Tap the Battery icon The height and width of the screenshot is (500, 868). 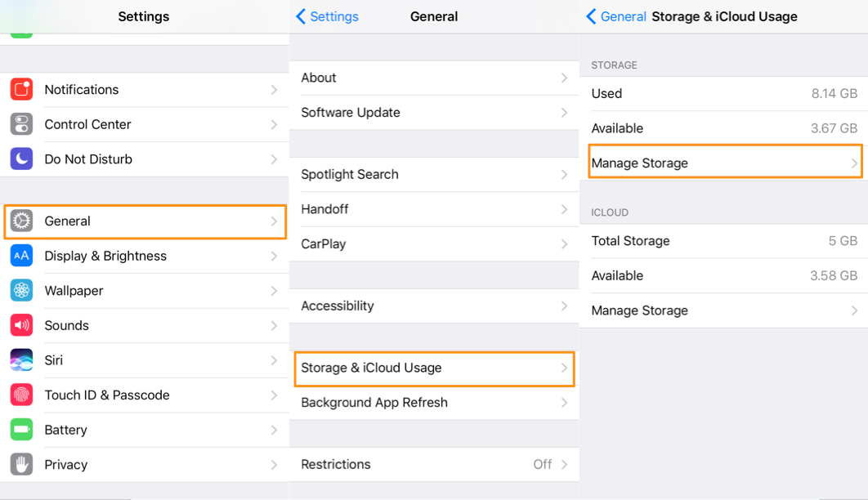pos(21,430)
